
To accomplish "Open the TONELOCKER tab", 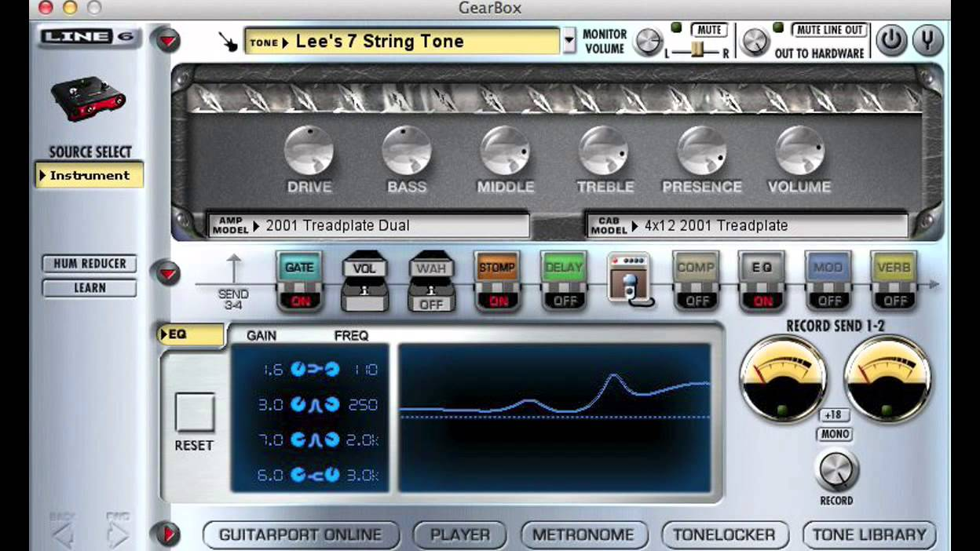I will (x=726, y=535).
